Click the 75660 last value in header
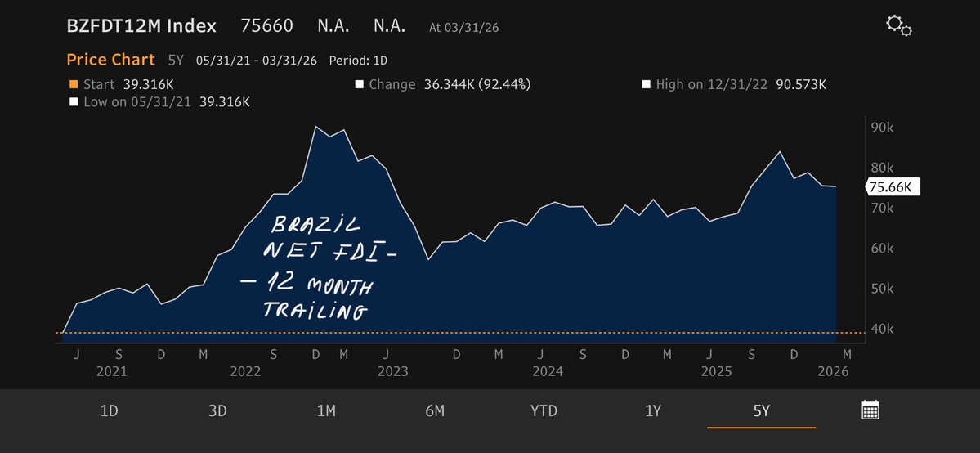 267,26
